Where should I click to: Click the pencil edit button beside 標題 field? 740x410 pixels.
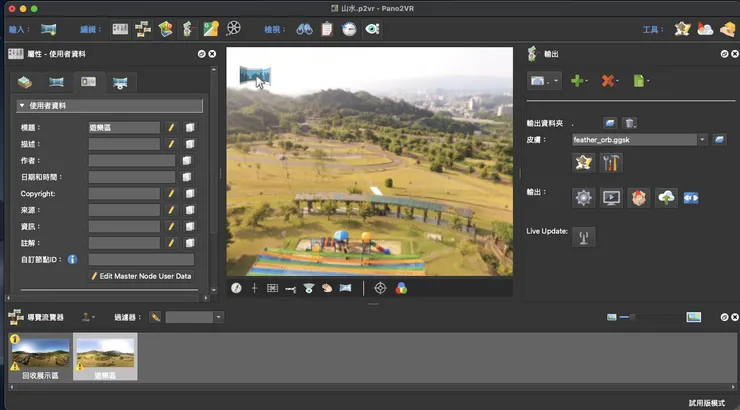click(x=171, y=128)
